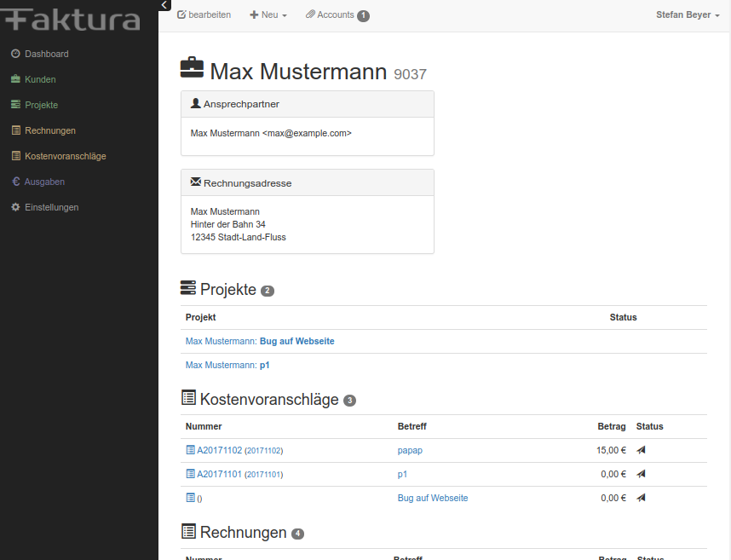Click the envelope icon in Rechnungsadresse header
Screen dimensions: 731x560
click(196, 182)
